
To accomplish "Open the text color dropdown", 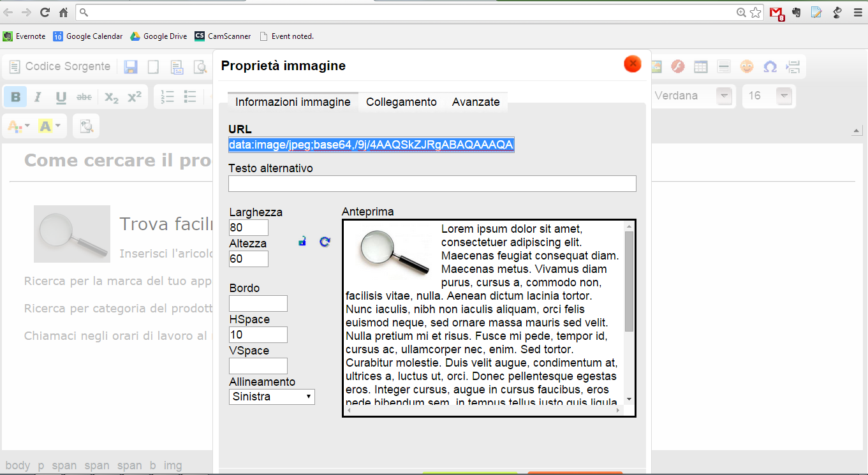I will (x=18, y=126).
